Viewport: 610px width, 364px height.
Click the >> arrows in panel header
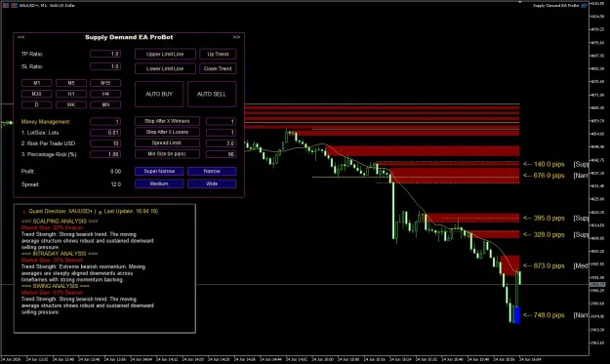(236, 37)
